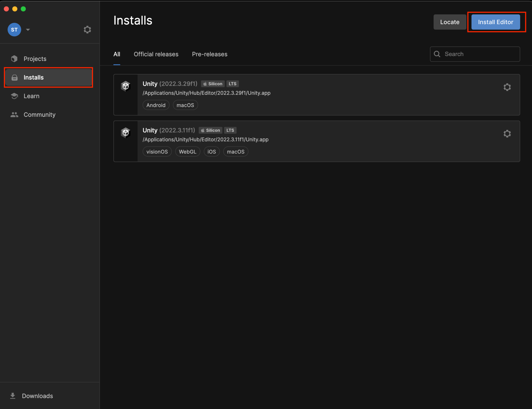Switch to Pre-releases tab

click(209, 54)
